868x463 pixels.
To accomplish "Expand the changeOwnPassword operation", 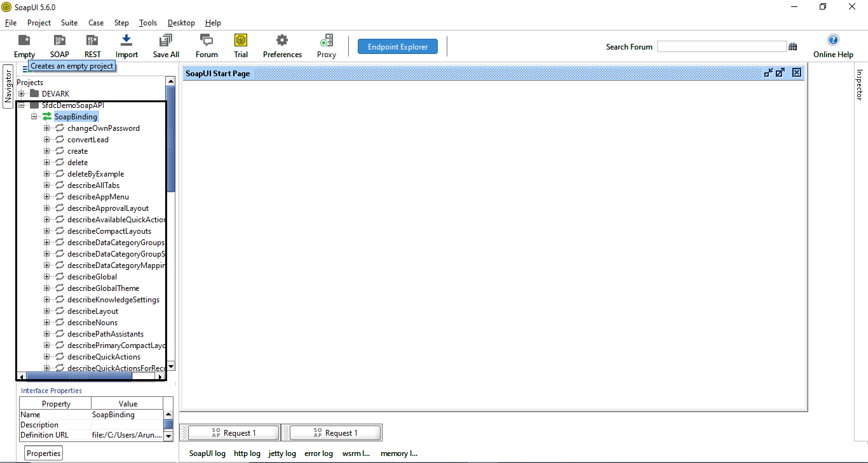I will point(47,128).
